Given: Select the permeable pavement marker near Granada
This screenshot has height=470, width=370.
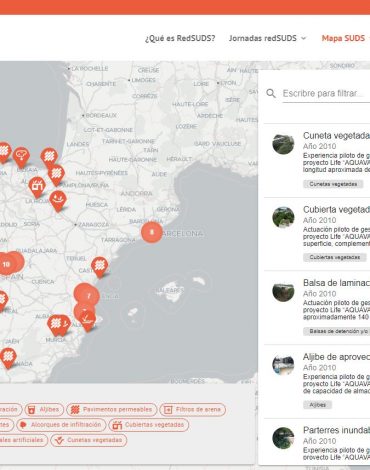Looking at the screenshot, I should (8, 358).
